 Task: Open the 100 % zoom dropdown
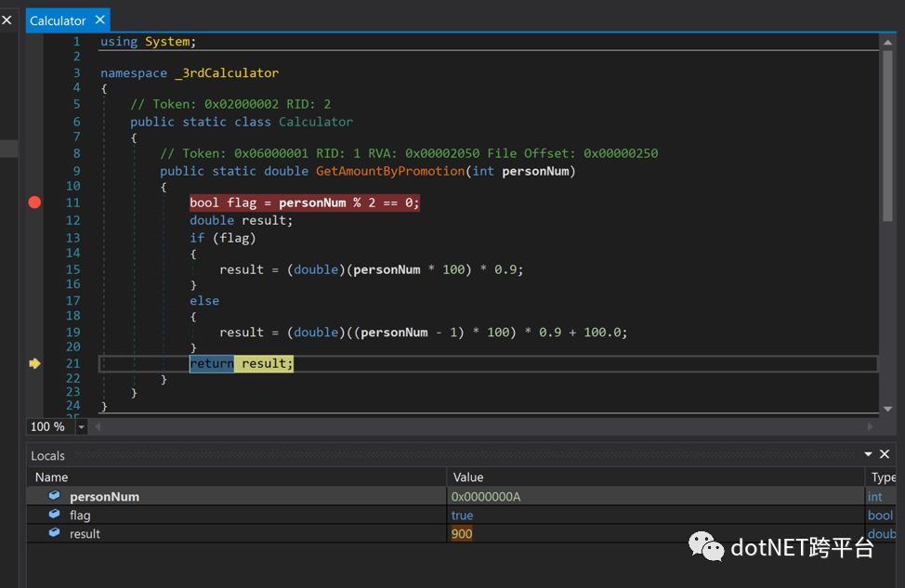[x=81, y=427]
